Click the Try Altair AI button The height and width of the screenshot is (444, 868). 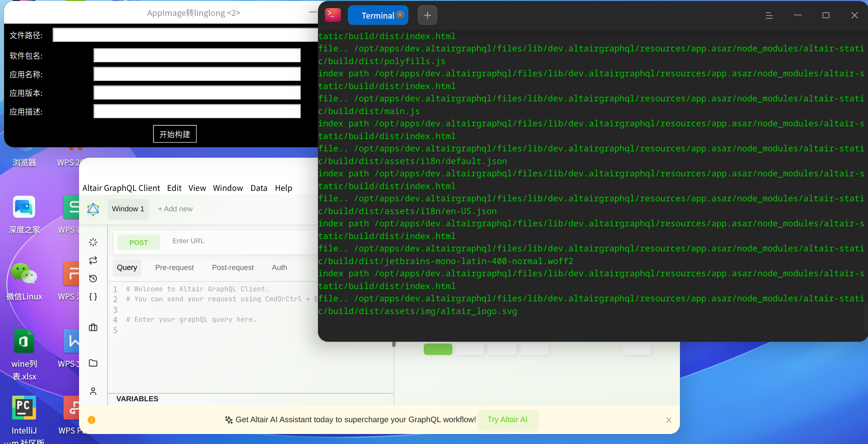[507, 420]
